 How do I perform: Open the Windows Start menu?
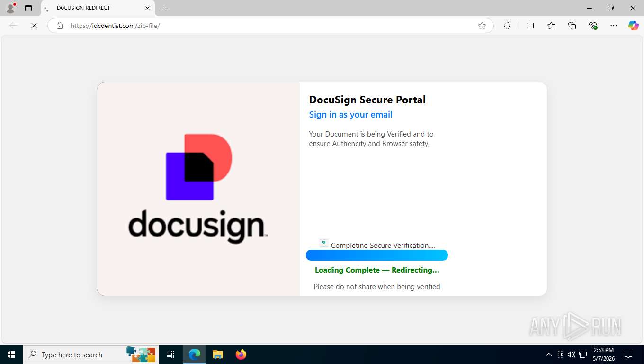pos(11,355)
